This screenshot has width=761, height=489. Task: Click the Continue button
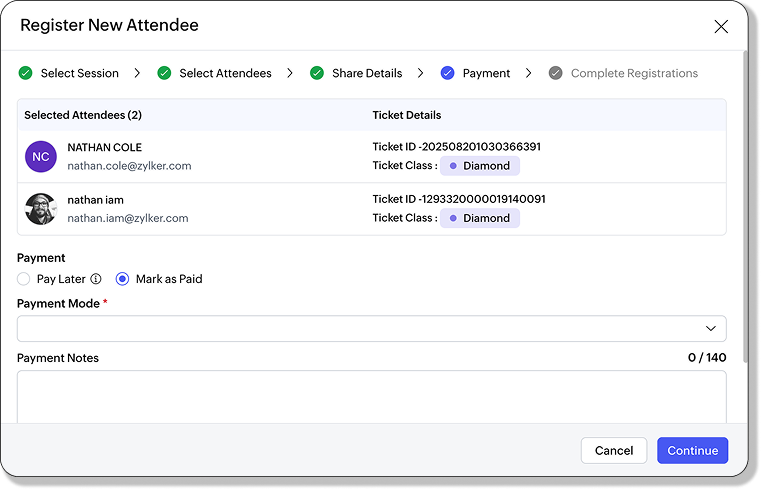coord(692,451)
